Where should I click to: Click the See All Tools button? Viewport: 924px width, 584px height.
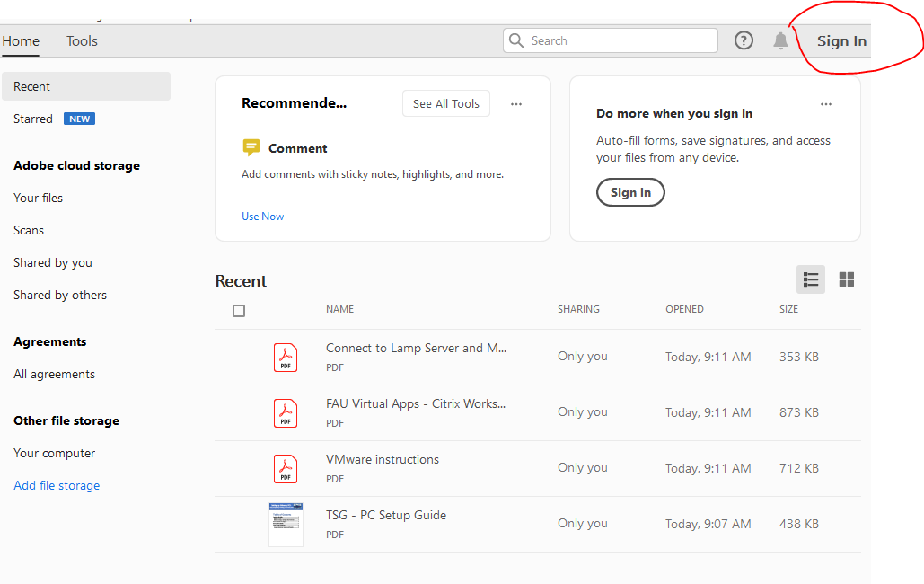pyautogui.click(x=446, y=104)
